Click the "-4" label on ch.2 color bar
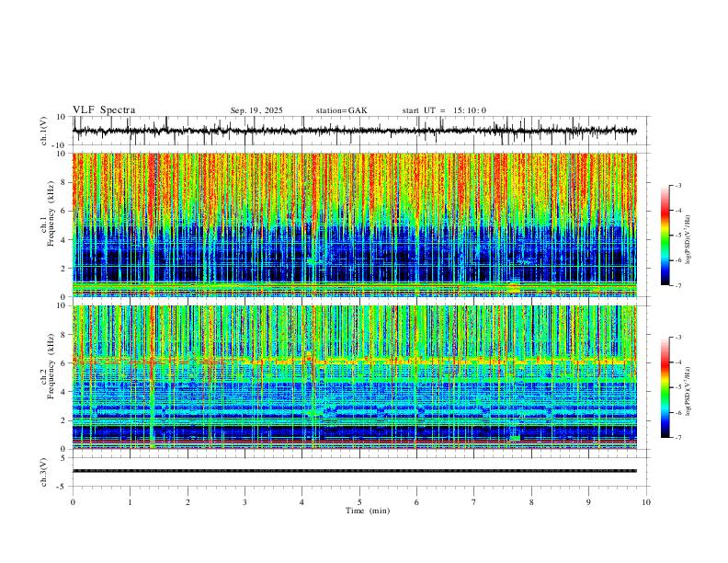The height and width of the screenshot is (563, 728). 678,362
